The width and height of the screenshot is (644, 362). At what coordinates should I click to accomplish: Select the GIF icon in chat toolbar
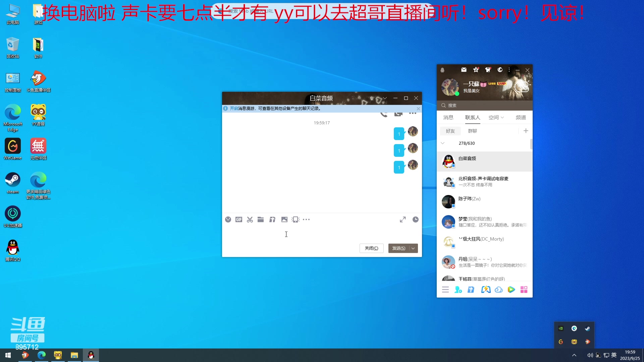(239, 219)
